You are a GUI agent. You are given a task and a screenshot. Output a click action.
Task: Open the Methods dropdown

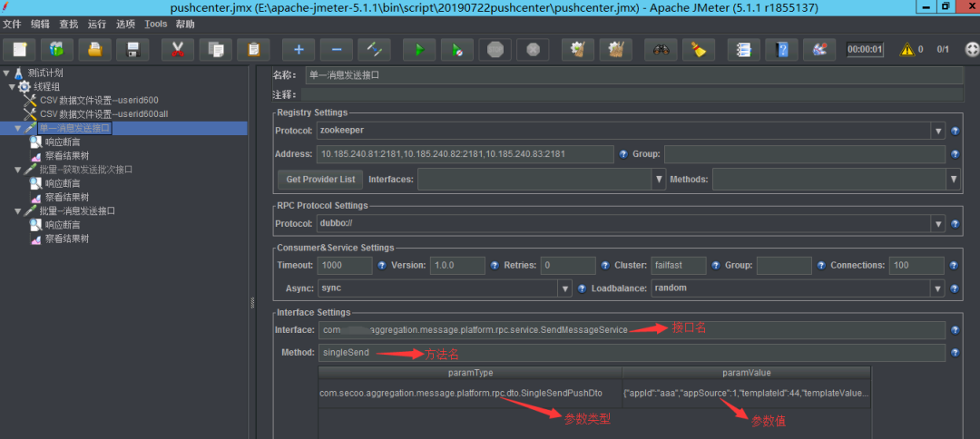click(x=953, y=180)
